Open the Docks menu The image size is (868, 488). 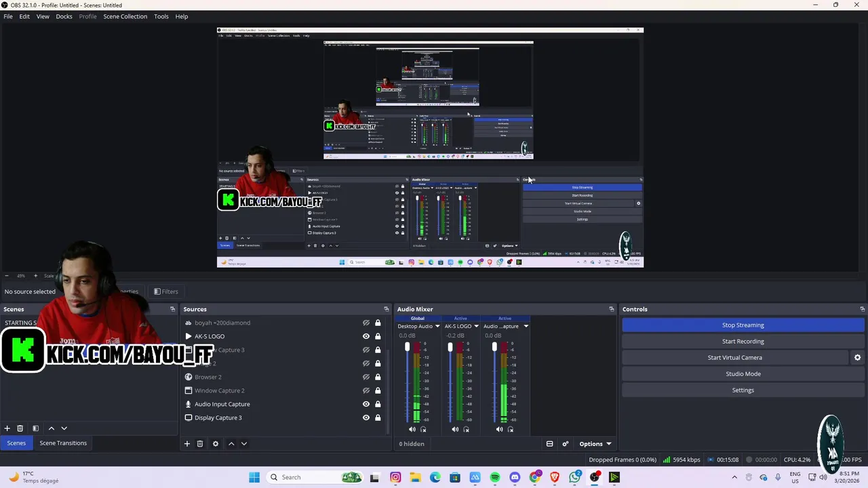pyautogui.click(x=64, y=16)
